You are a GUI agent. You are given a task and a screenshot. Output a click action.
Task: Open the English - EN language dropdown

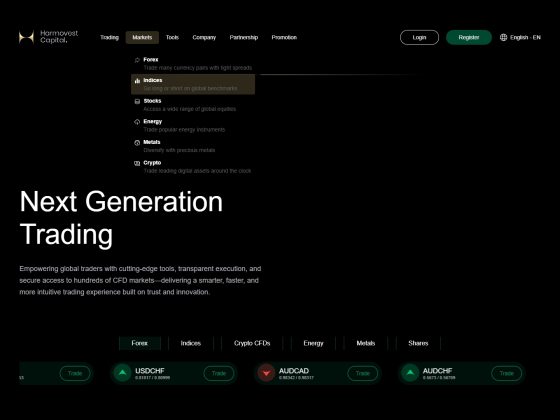pyautogui.click(x=521, y=37)
